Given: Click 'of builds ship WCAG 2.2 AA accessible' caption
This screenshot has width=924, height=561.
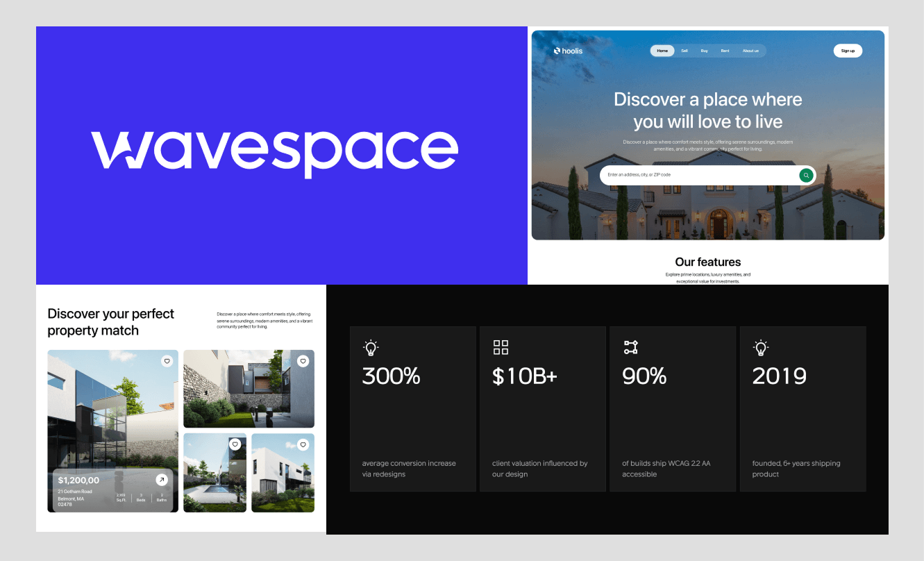Looking at the screenshot, I should click(x=666, y=469).
